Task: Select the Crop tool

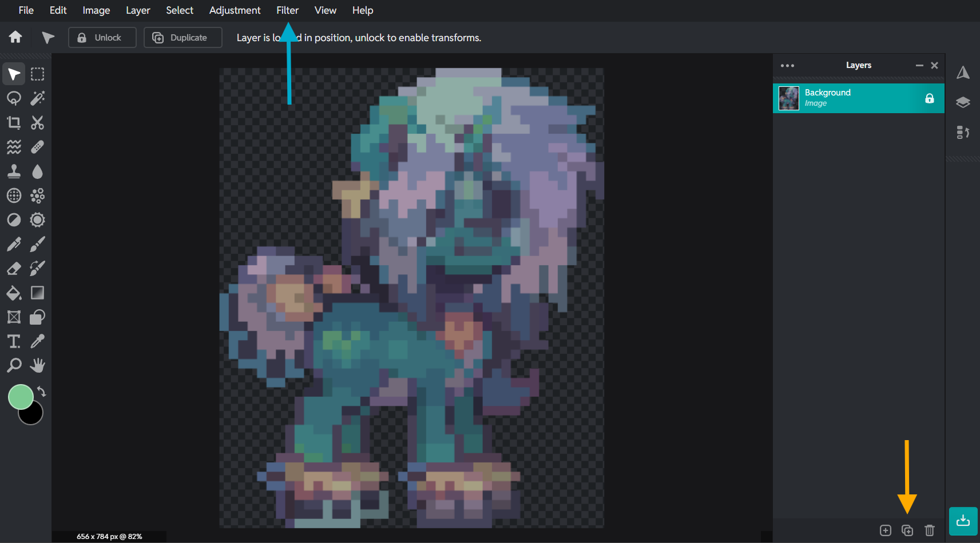Action: 14,122
